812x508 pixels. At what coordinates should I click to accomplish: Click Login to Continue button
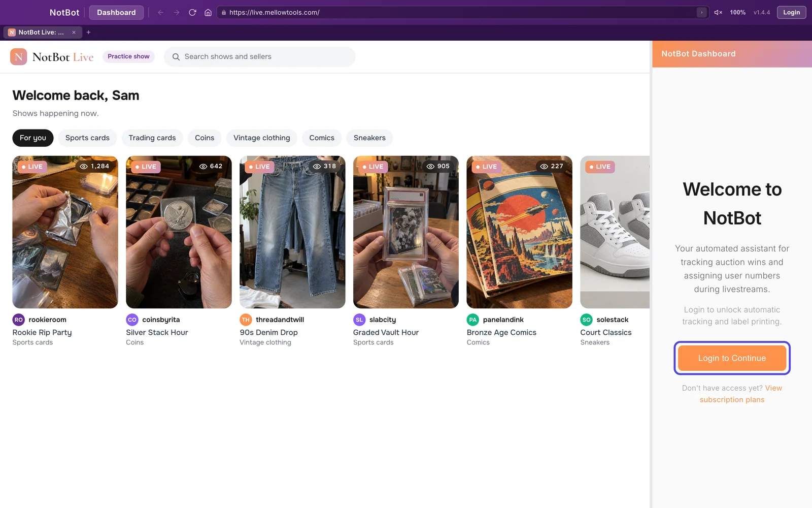click(x=732, y=358)
